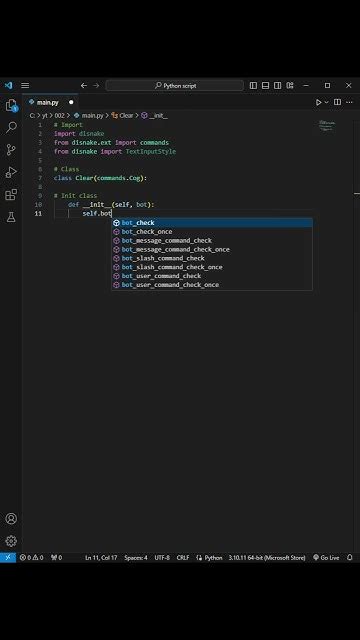Screen dimensions: 360x640
Task: Click the Python language mode in status bar
Action: [209, 558]
